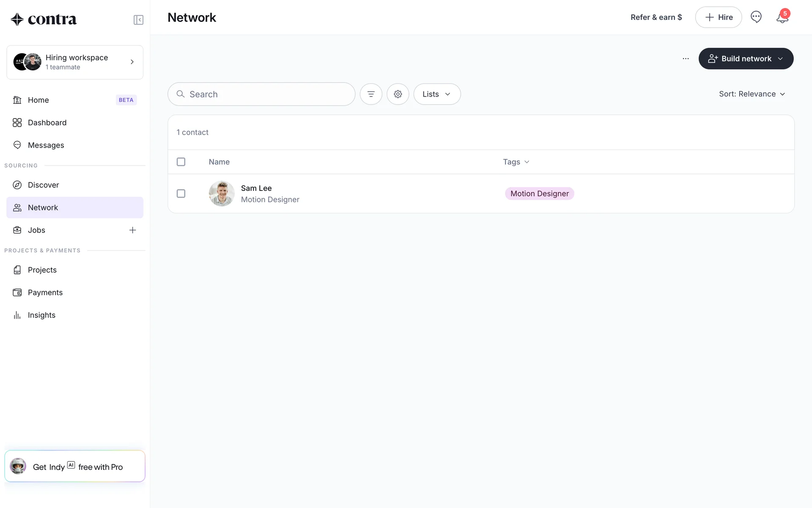Open Build network dropdown button

746,59
